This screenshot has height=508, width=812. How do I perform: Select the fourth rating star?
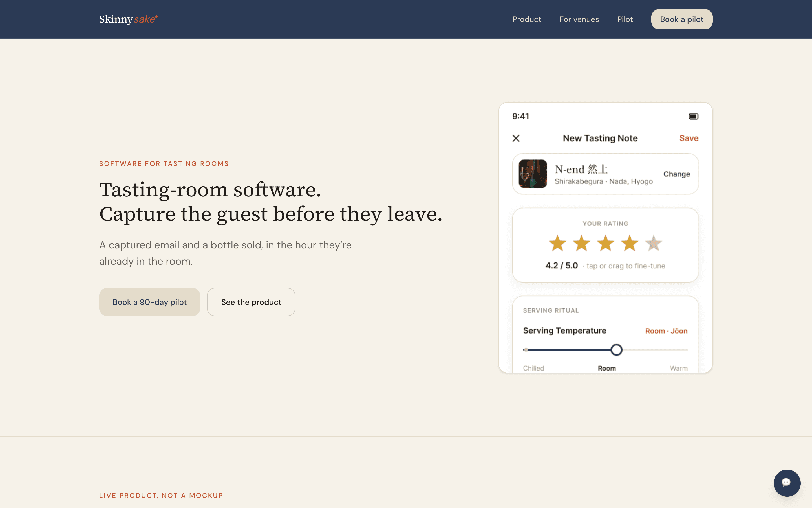pos(630,243)
